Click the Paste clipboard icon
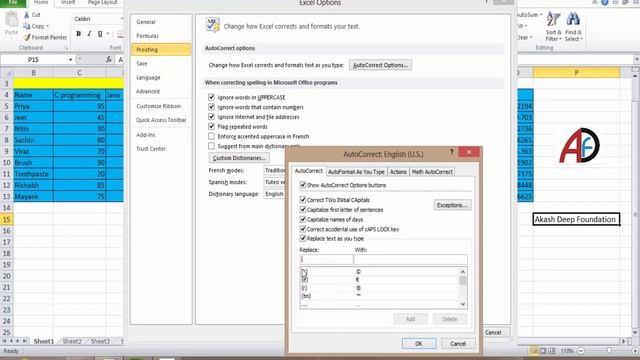Screen dimensions: 640x360 pyautogui.click(x=11, y=19)
